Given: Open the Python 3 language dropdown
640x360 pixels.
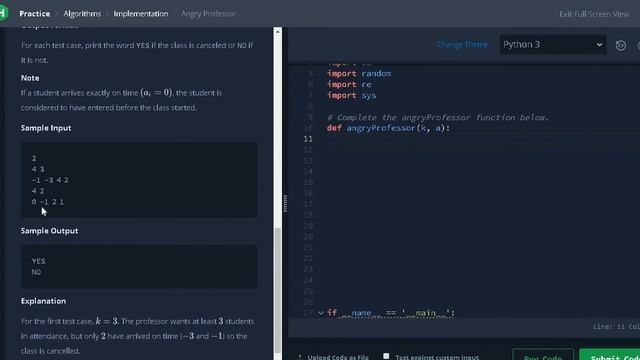Looking at the screenshot, I should tap(553, 44).
